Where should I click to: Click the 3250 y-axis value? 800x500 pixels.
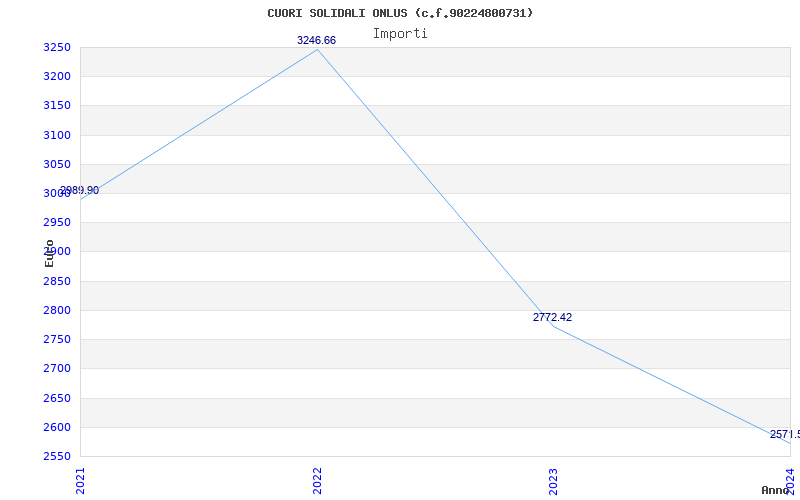pyautogui.click(x=57, y=48)
